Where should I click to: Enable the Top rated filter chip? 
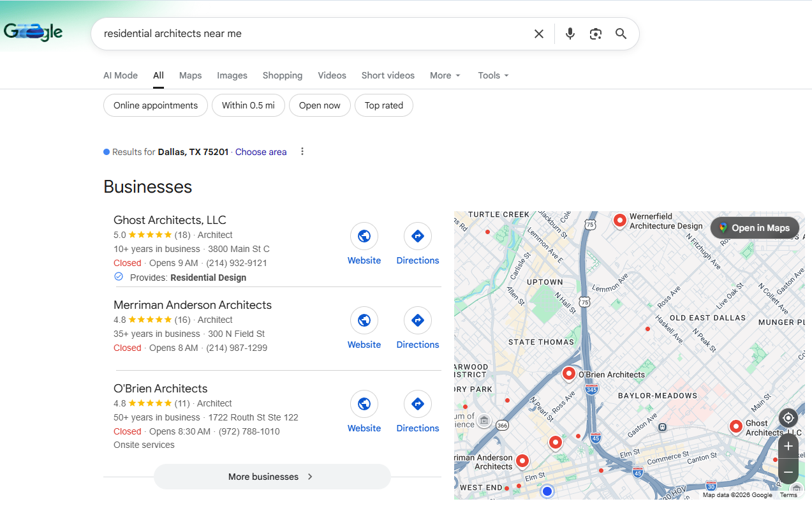383,105
